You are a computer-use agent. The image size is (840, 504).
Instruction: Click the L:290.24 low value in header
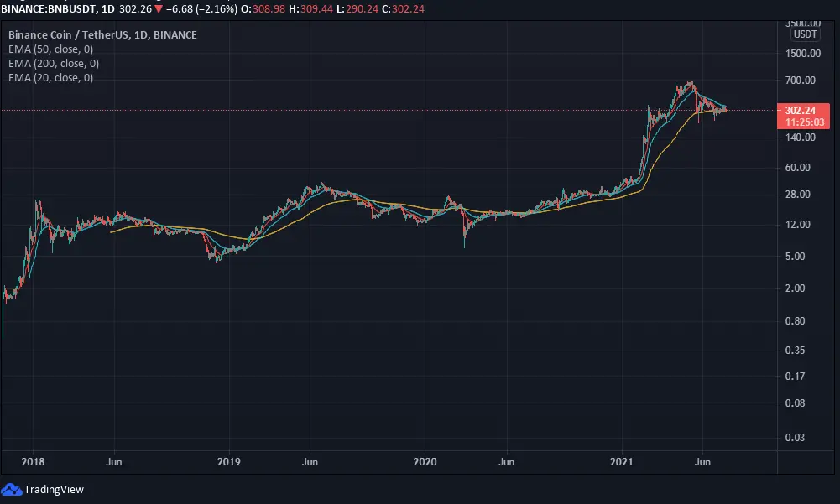[x=357, y=9]
